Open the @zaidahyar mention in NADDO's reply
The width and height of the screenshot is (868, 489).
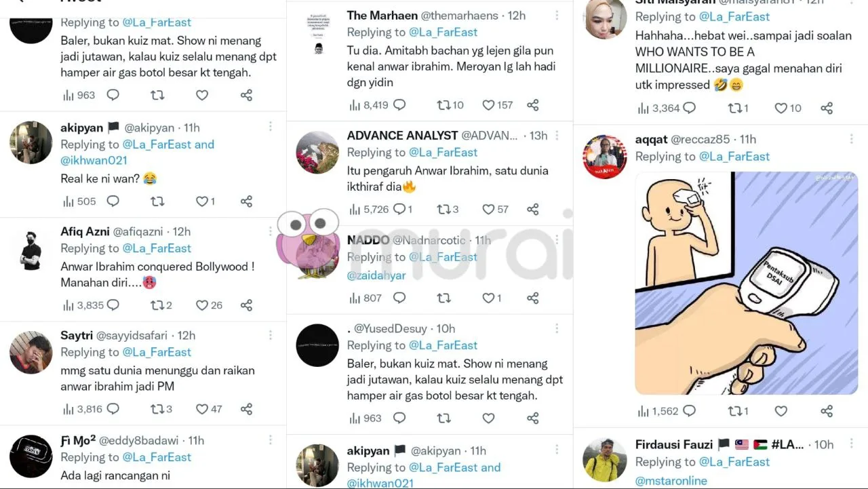tap(376, 275)
